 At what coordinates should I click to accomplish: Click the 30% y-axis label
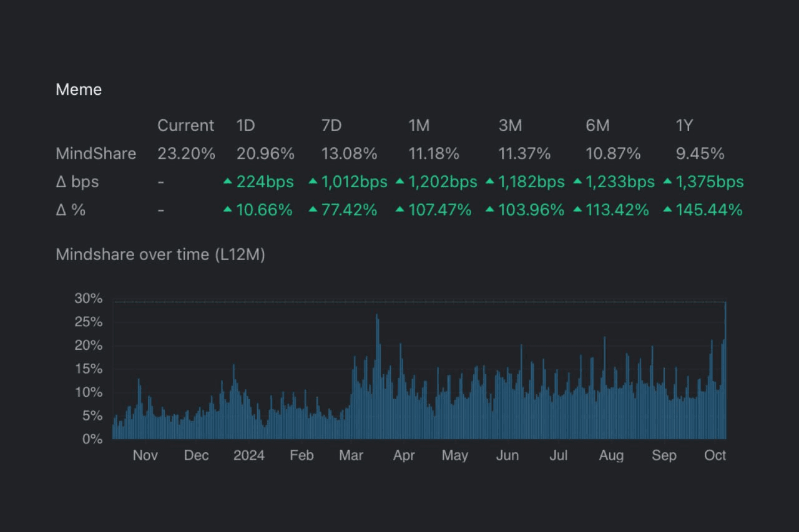coord(89,298)
